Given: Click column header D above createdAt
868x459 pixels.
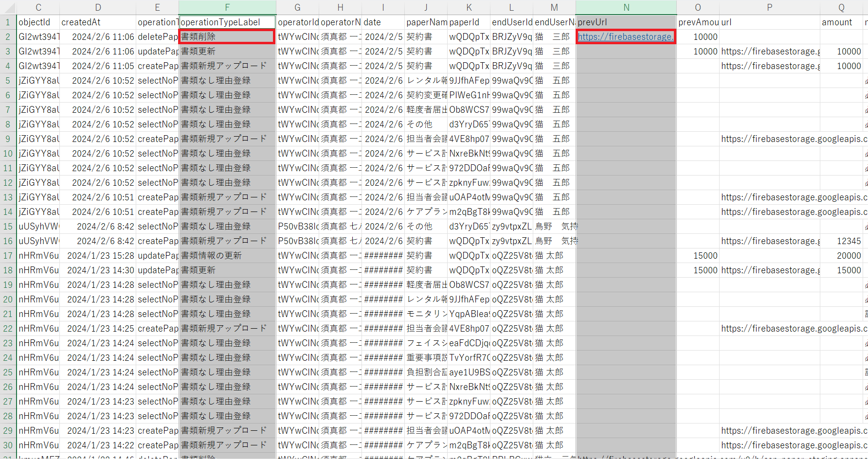Looking at the screenshot, I should coord(98,7).
